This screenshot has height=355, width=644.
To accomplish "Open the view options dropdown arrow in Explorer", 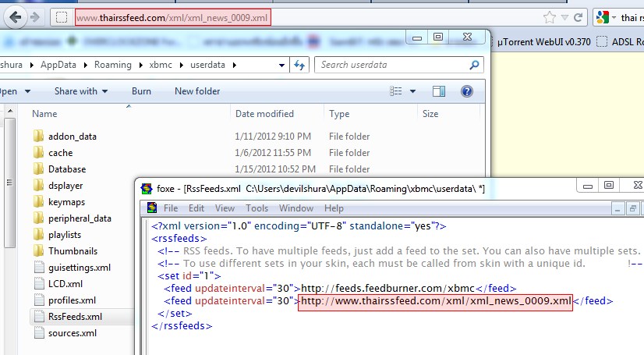I will tap(412, 91).
